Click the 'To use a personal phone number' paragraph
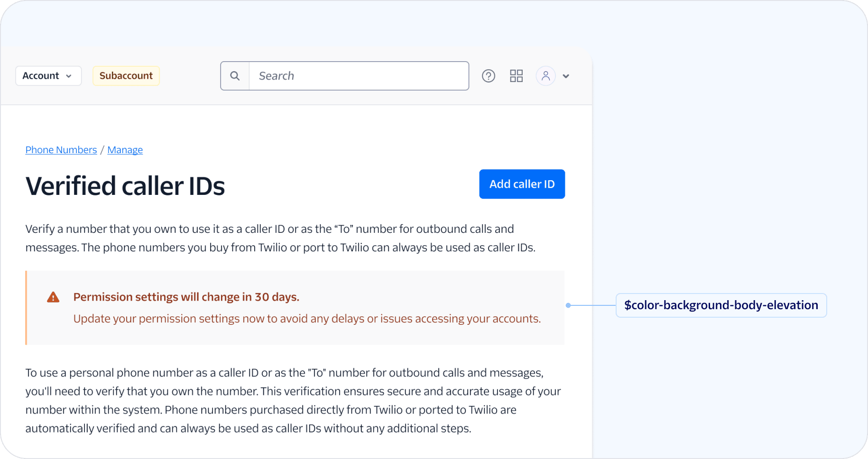Image resolution: width=868 pixels, height=459 pixels. pos(293,400)
